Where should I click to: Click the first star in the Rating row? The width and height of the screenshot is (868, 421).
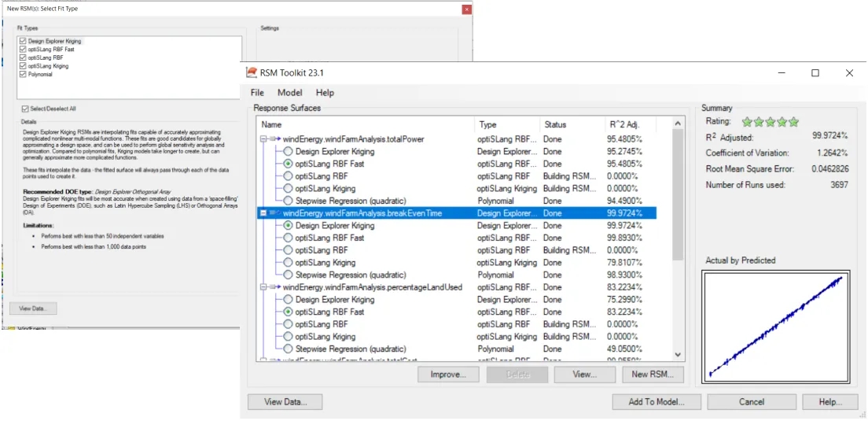747,121
